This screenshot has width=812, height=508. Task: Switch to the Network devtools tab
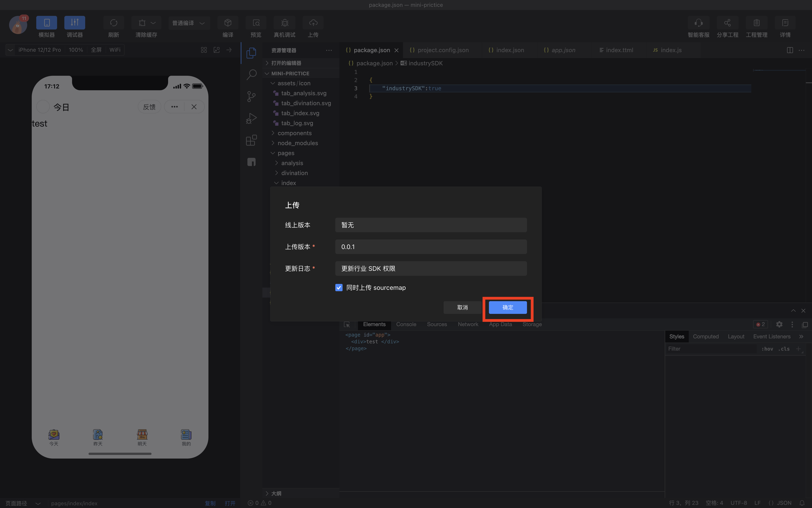click(x=468, y=324)
